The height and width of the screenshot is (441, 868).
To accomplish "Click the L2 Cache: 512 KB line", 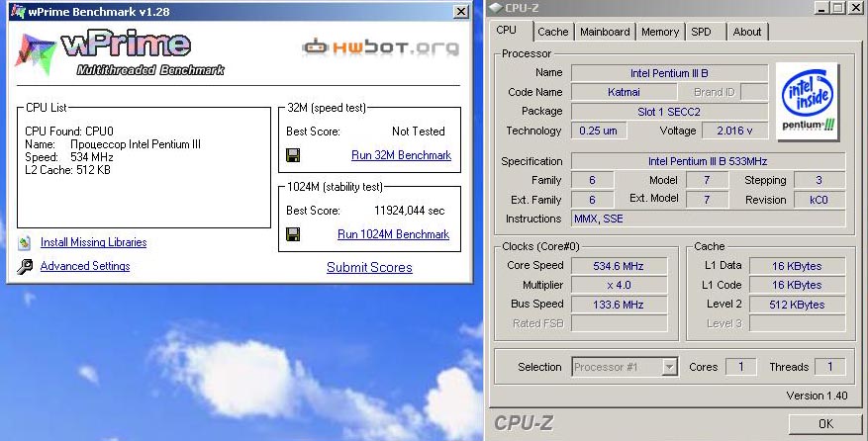I will click(x=67, y=170).
